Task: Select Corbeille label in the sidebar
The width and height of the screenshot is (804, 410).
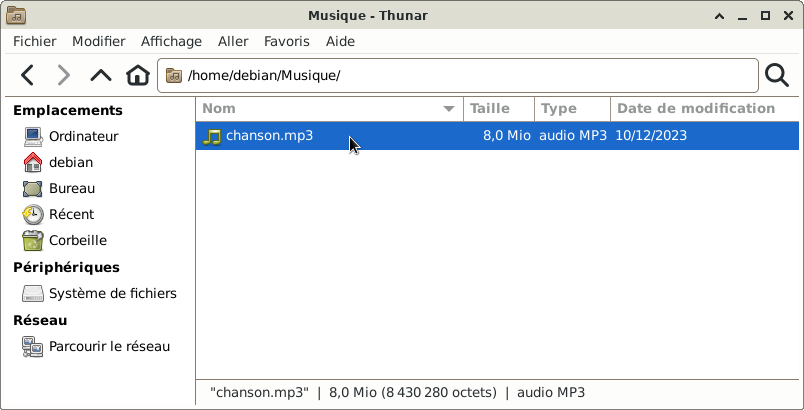Action: pyautogui.click(x=78, y=240)
